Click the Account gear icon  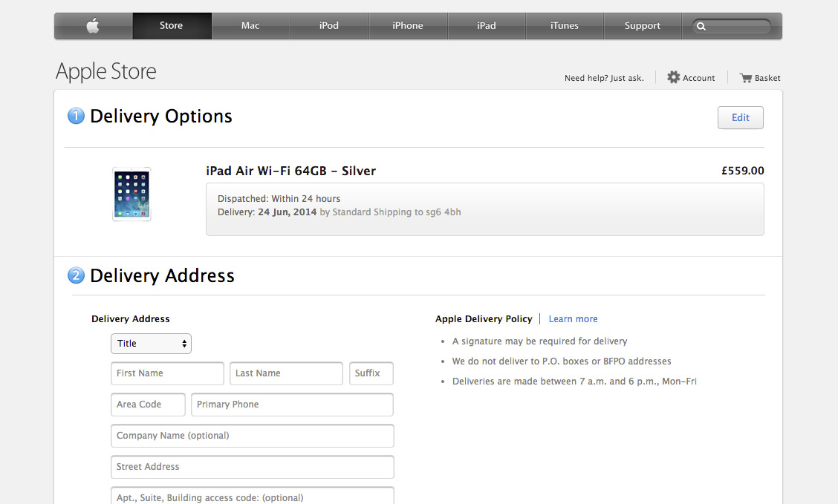673,77
